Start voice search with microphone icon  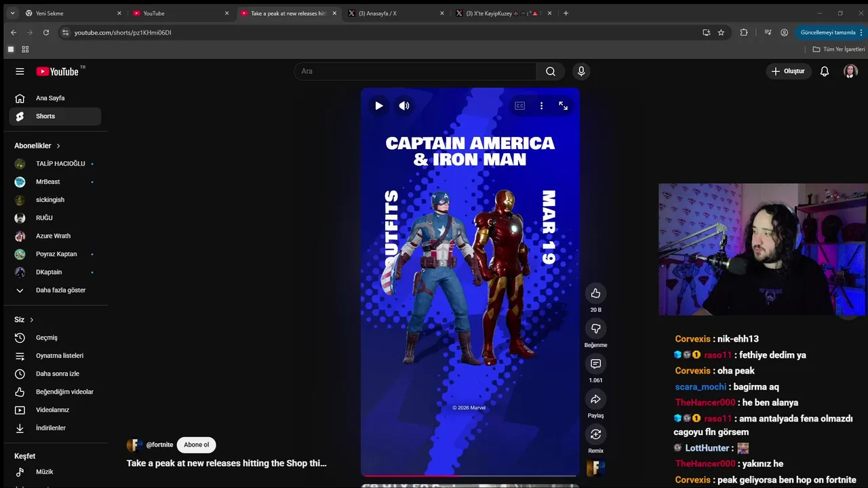tap(581, 71)
